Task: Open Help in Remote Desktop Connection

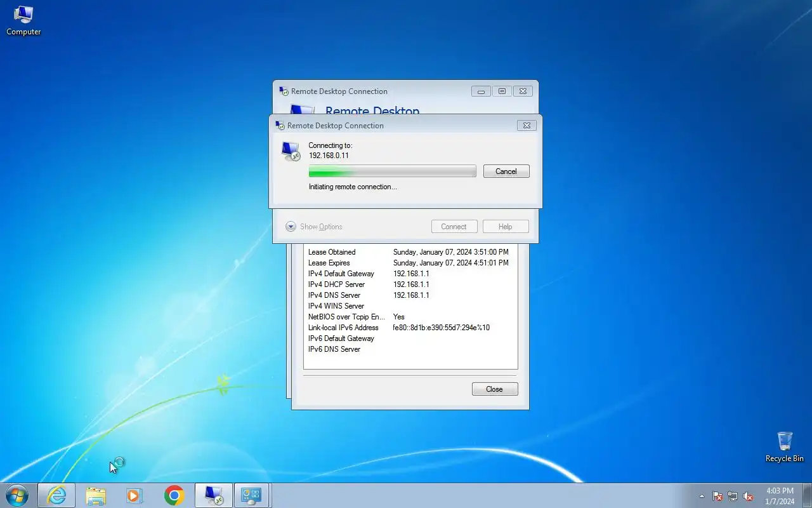Action: point(505,227)
